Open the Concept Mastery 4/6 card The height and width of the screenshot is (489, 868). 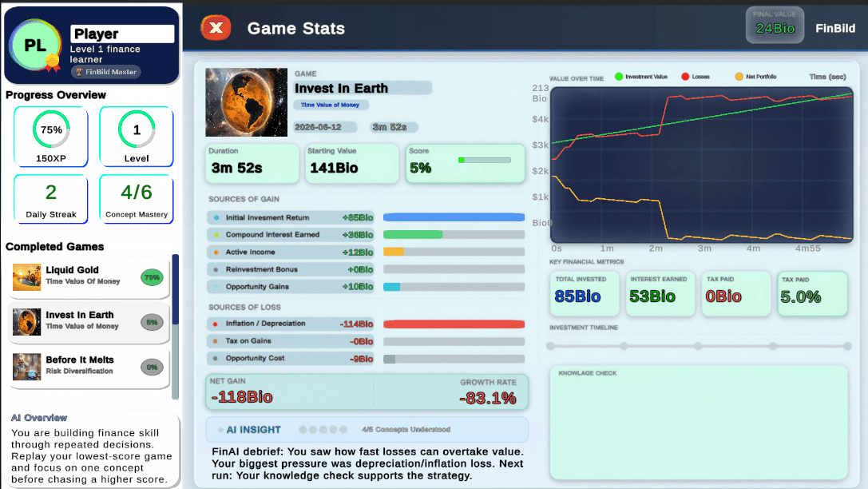coord(137,200)
